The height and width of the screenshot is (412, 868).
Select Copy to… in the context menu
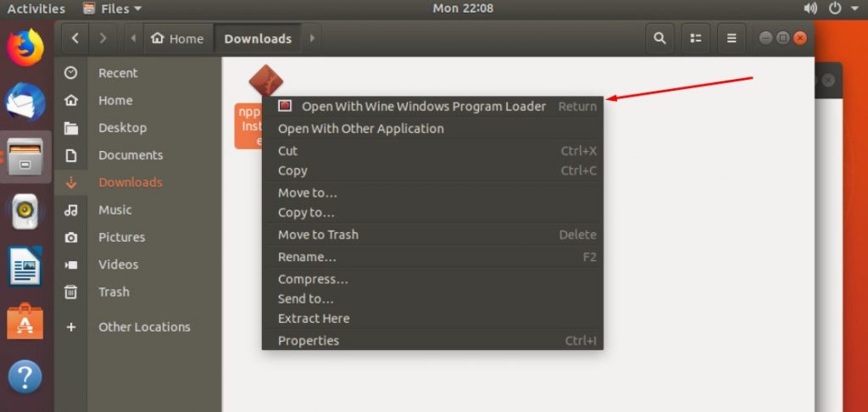pyautogui.click(x=432, y=213)
